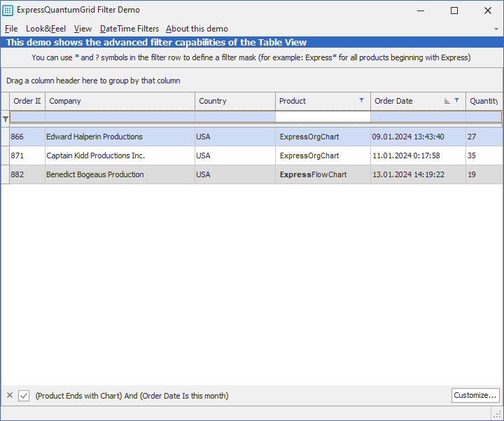Viewport: 504px width, 421px height.
Task: Click the date 13.01.2024 14:19:22
Action: point(418,174)
